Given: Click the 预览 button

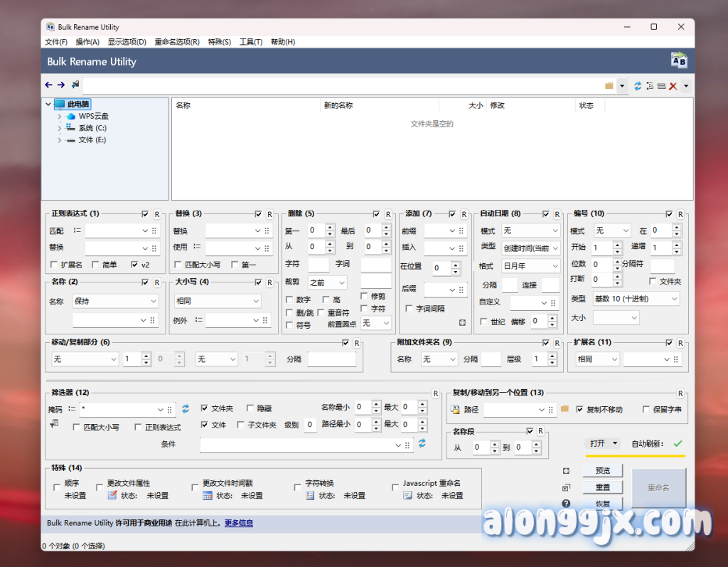Looking at the screenshot, I should (x=602, y=470).
